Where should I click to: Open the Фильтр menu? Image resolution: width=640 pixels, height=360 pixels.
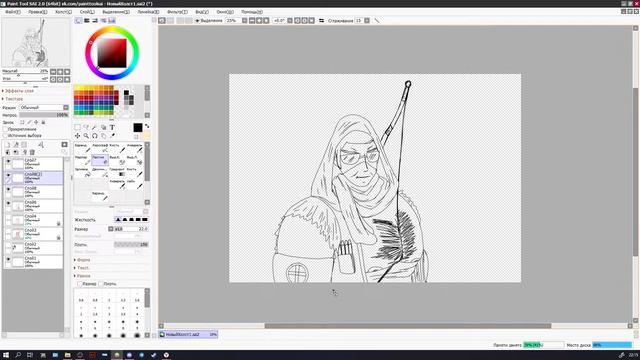(x=177, y=12)
